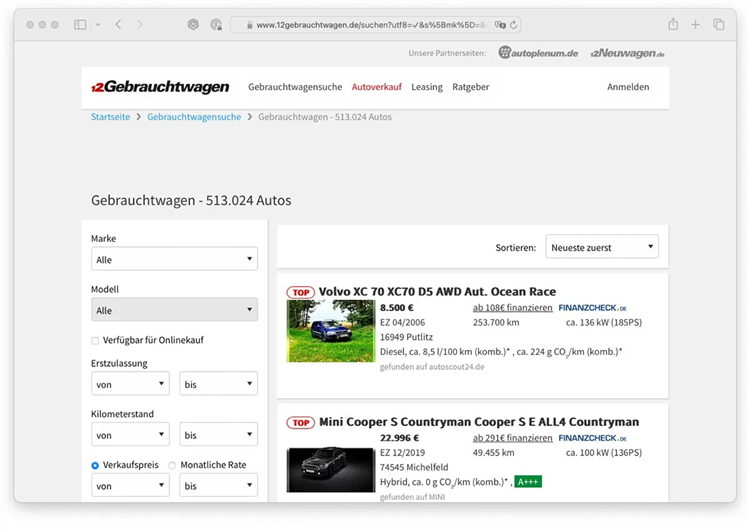Go forward with the forward arrow
Viewport: 750px width, 532px height.
[140, 24]
